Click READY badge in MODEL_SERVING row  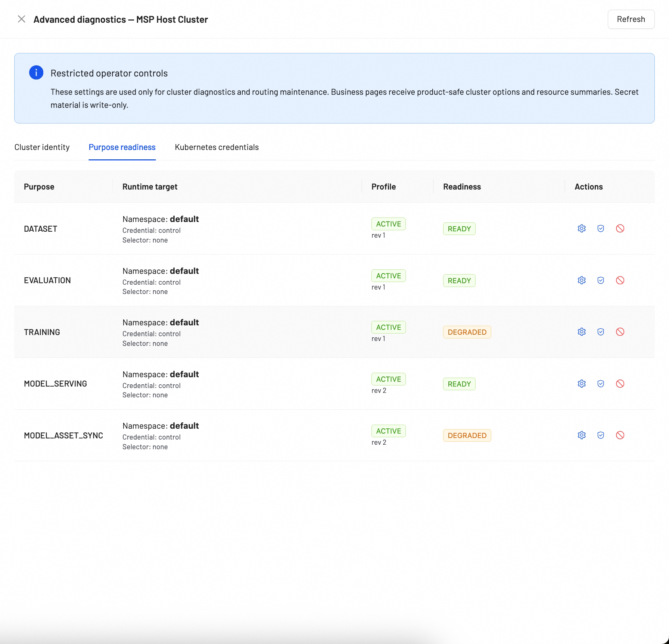pos(459,384)
